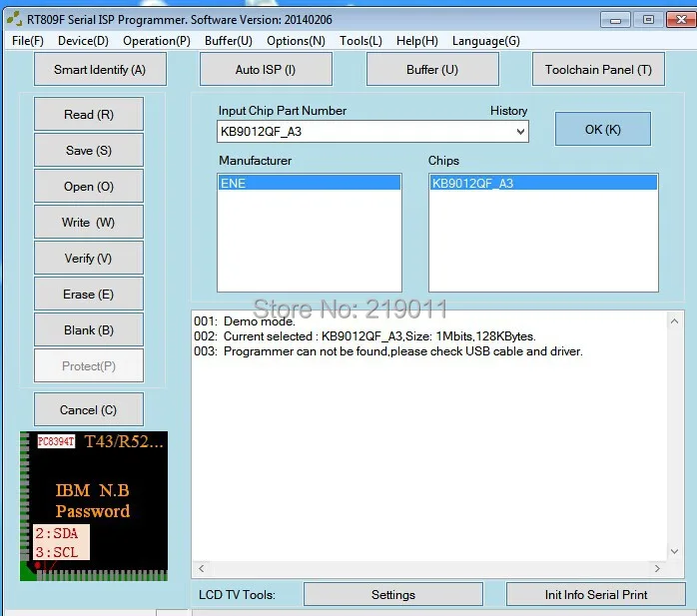Open the Device(D) menu

[x=83, y=41]
